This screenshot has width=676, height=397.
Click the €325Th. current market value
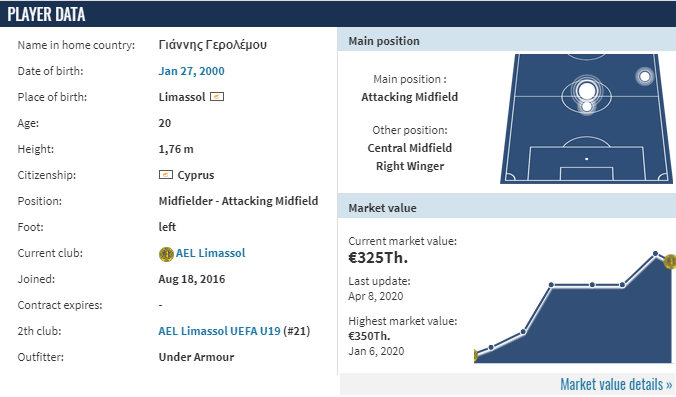[x=378, y=258]
